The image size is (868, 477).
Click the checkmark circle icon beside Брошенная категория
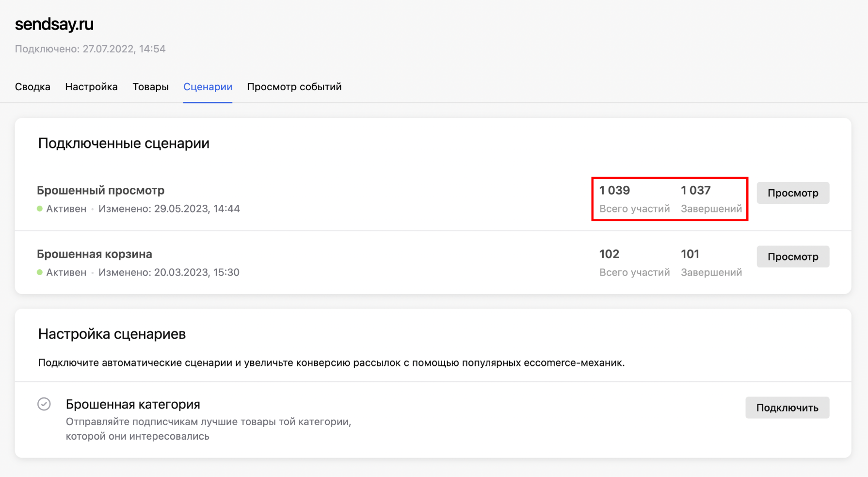click(x=44, y=404)
